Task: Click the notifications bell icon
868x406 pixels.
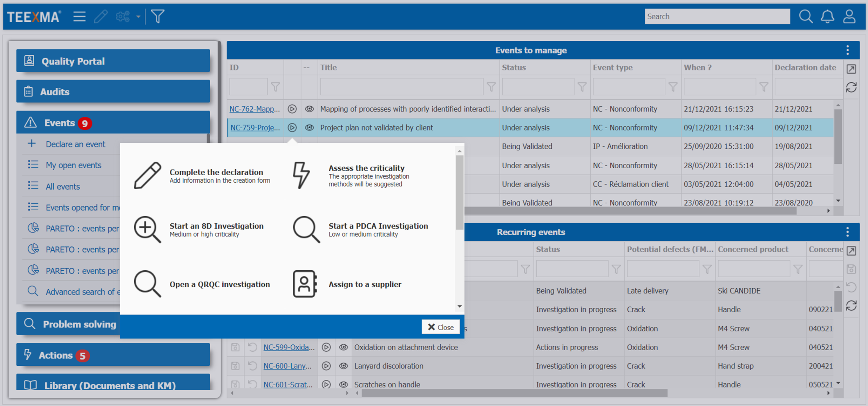Action: (827, 16)
